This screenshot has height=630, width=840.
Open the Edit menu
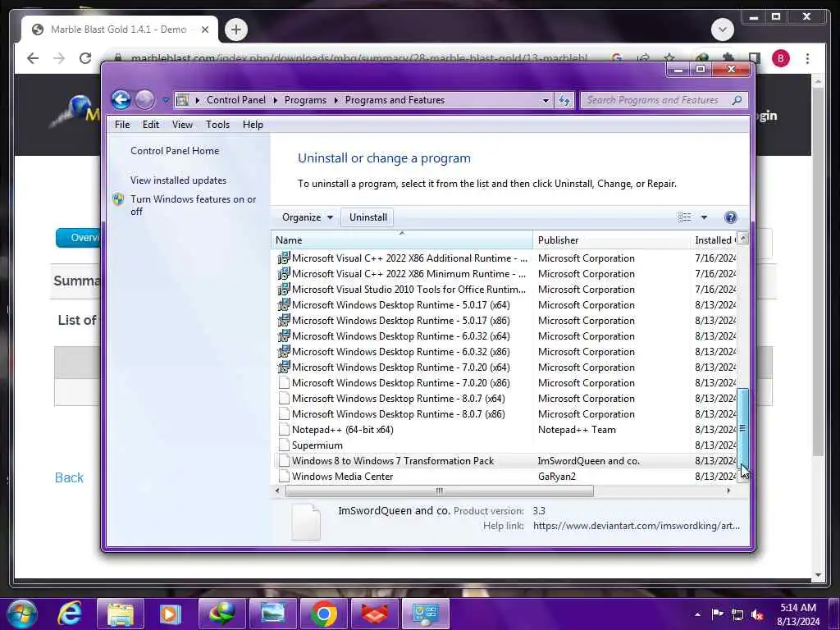tap(151, 125)
